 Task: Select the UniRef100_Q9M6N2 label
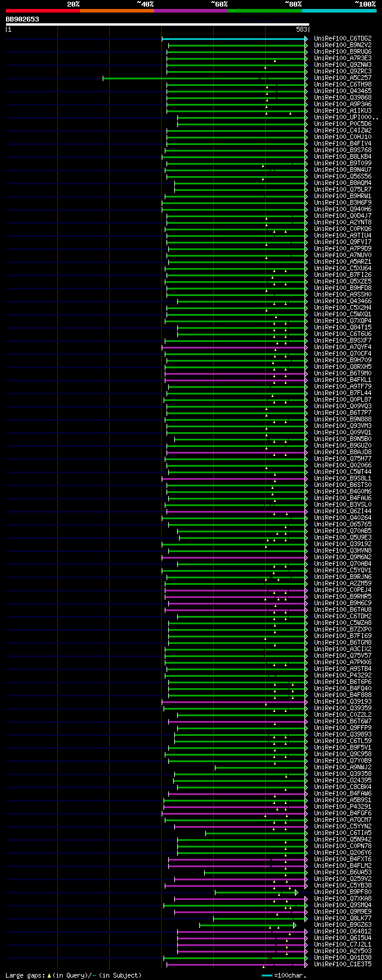coord(343,557)
